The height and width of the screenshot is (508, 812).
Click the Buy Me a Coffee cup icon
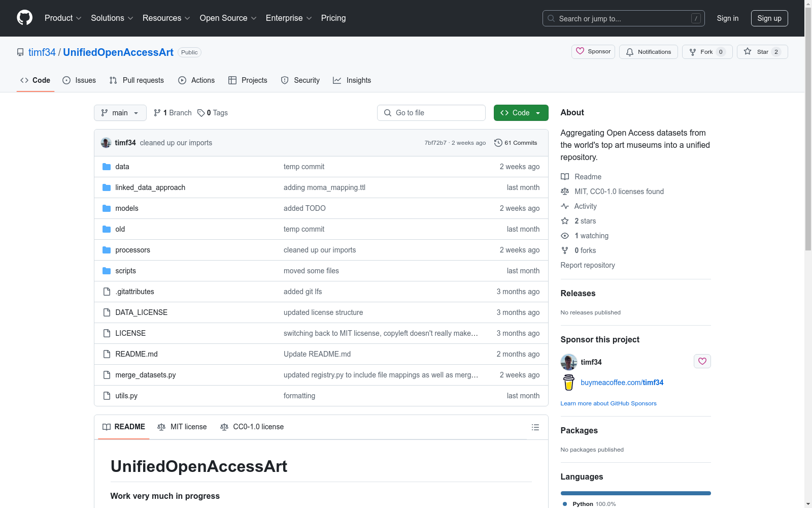pyautogui.click(x=569, y=382)
